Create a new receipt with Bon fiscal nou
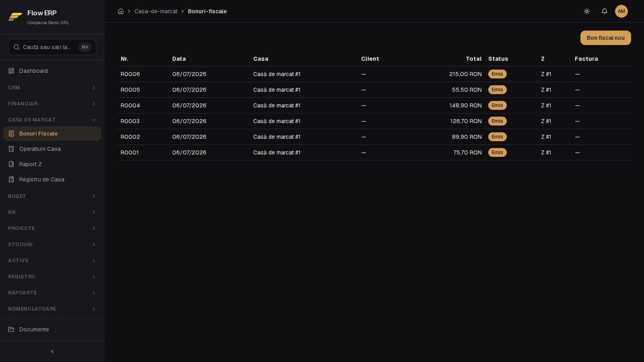Screen dimensions: 644x362 click(x=606, y=38)
